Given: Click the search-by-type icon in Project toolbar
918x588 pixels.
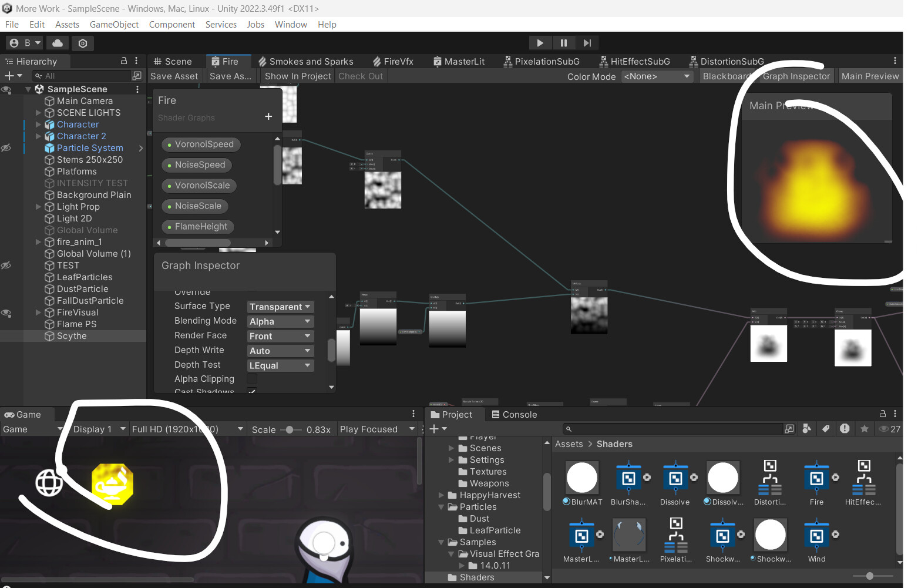Looking at the screenshot, I should pyautogui.click(x=806, y=429).
